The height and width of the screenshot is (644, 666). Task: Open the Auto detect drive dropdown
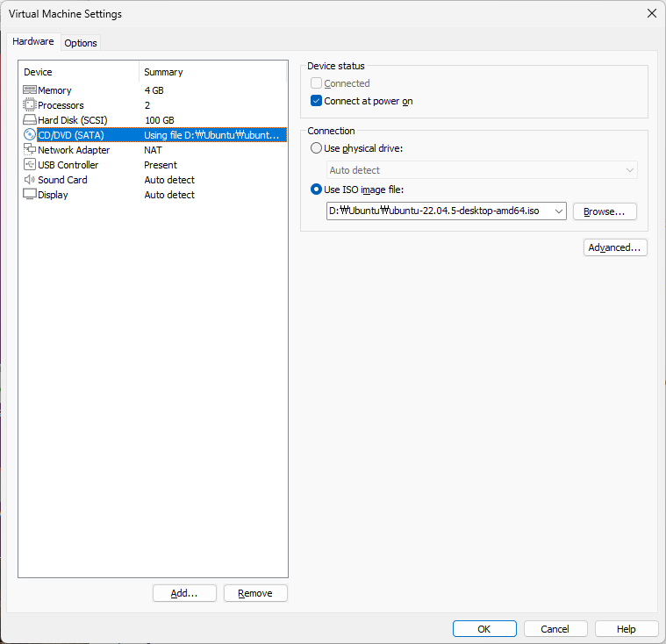coord(482,170)
